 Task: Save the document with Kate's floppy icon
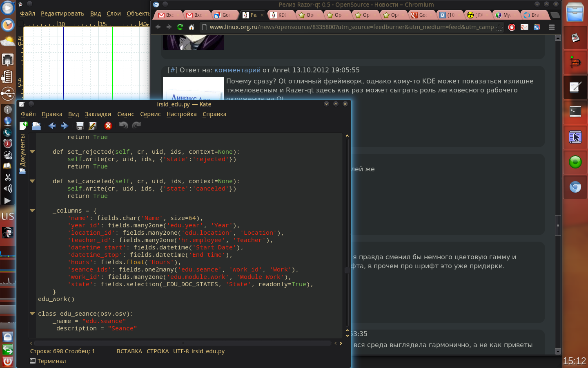point(80,126)
